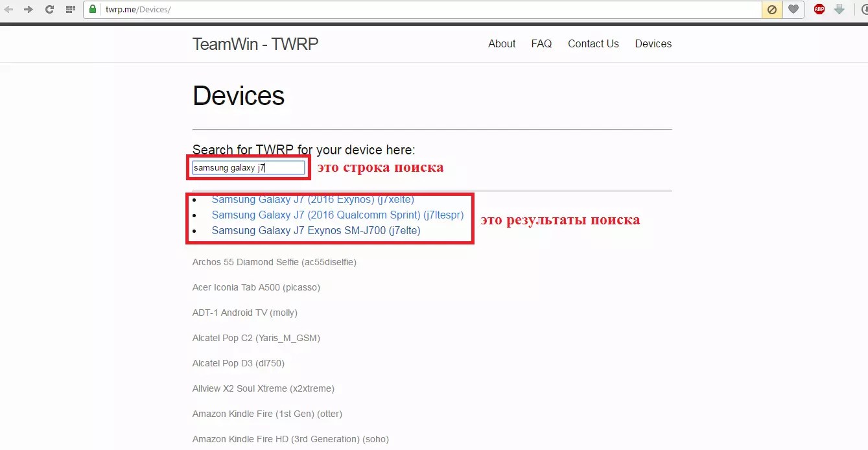Click the yellow blocked-content icon in address bar
The image size is (868, 450).
(x=772, y=10)
